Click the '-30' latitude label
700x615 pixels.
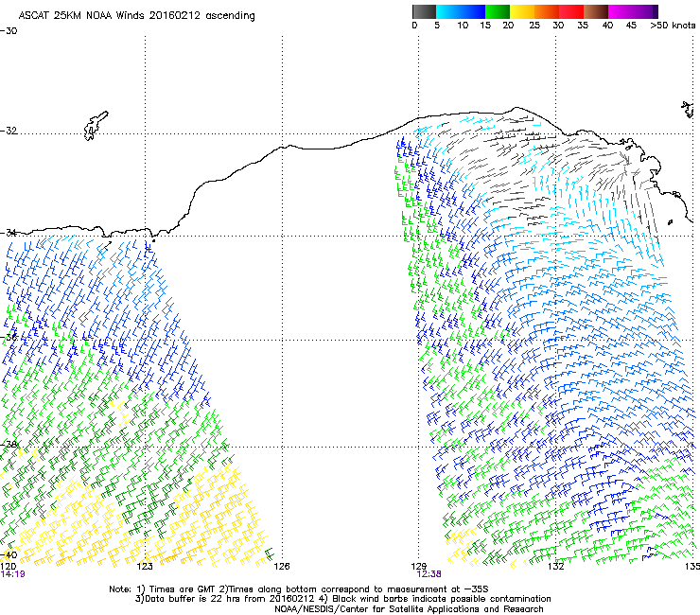(9, 31)
